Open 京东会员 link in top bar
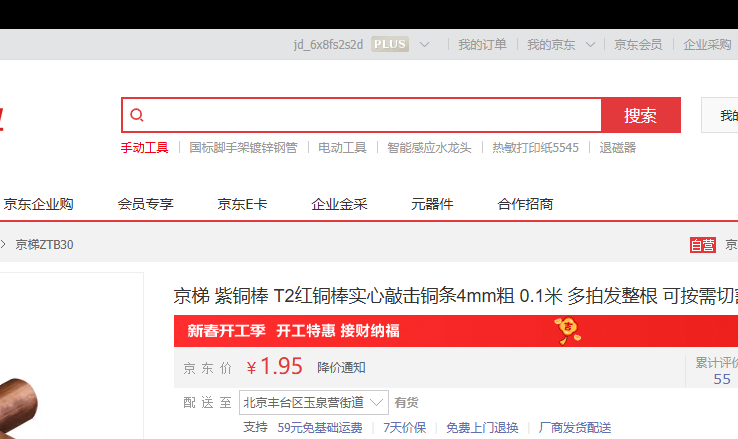Image resolution: width=738 pixels, height=439 pixels. pyautogui.click(x=638, y=45)
